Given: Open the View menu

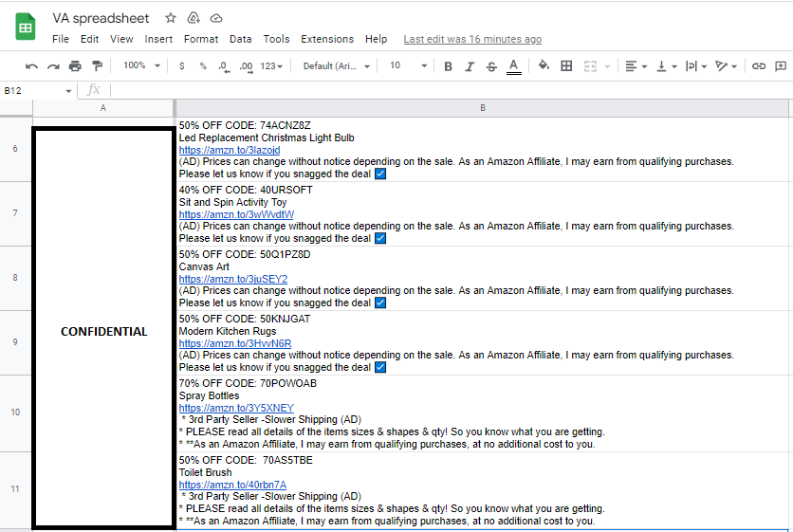Looking at the screenshot, I should (x=121, y=39).
